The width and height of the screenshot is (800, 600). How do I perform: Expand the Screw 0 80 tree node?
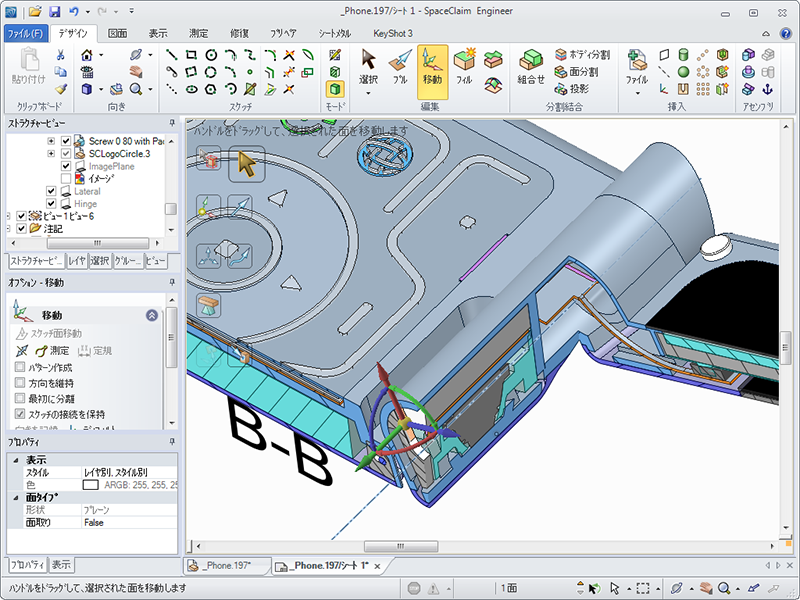52,141
